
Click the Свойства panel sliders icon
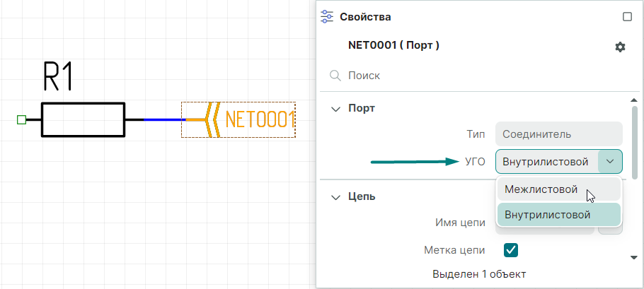[327, 17]
